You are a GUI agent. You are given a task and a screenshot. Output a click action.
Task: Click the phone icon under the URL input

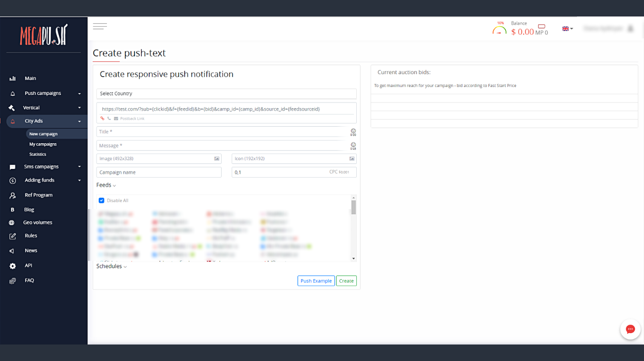[x=109, y=118]
